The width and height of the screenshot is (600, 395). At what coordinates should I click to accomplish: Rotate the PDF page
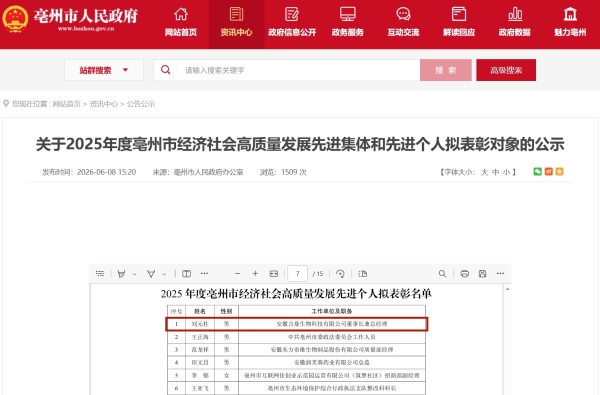340,274
